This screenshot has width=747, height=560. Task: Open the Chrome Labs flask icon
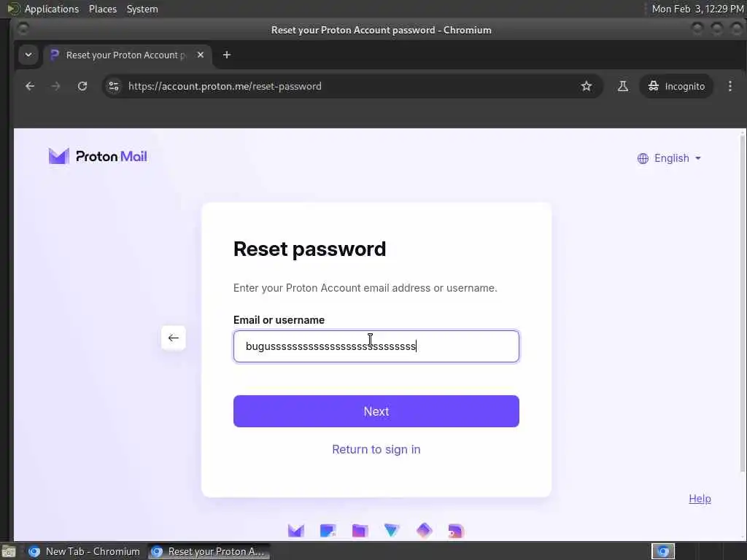623,86
